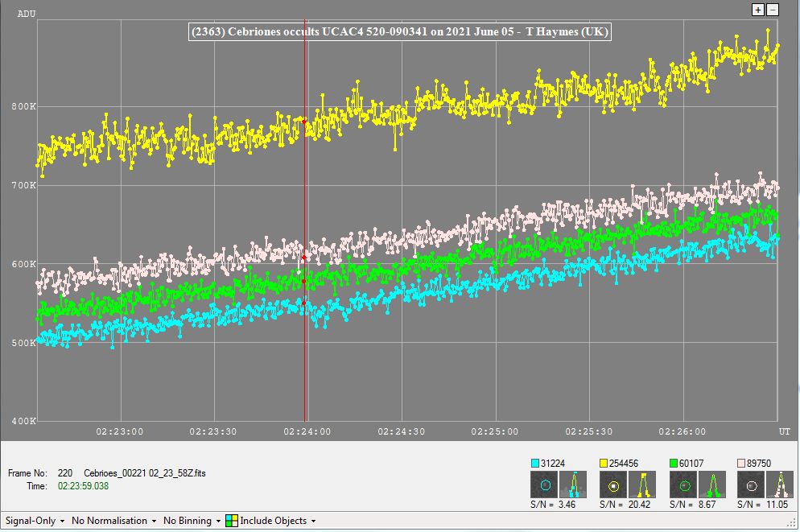800x532 pixels.
Task: Click the four-color Include Objects icon
Action: pos(231,521)
